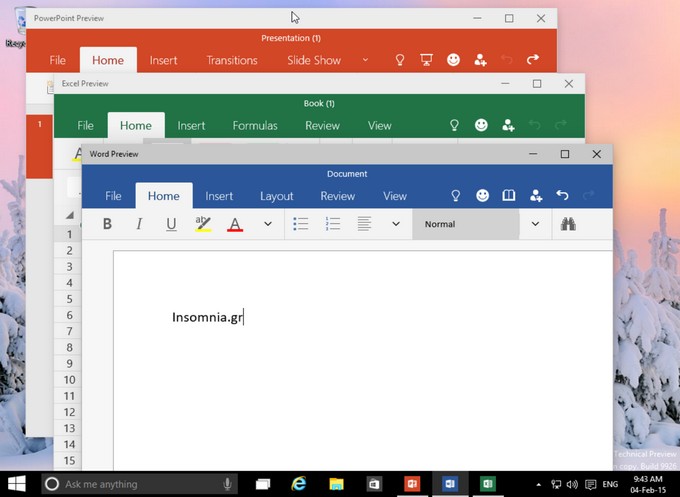
Task: Open the Insert tab in Excel
Action: point(191,126)
